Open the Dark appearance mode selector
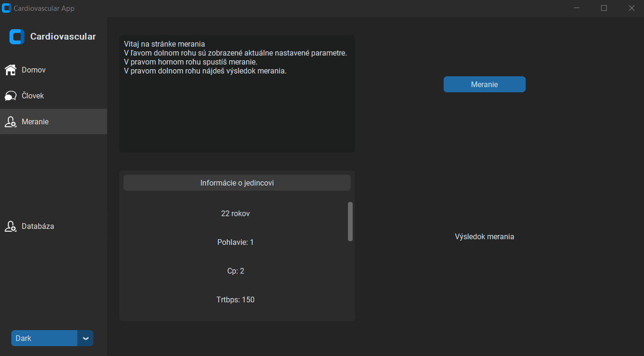This screenshot has width=644, height=356. click(52, 338)
